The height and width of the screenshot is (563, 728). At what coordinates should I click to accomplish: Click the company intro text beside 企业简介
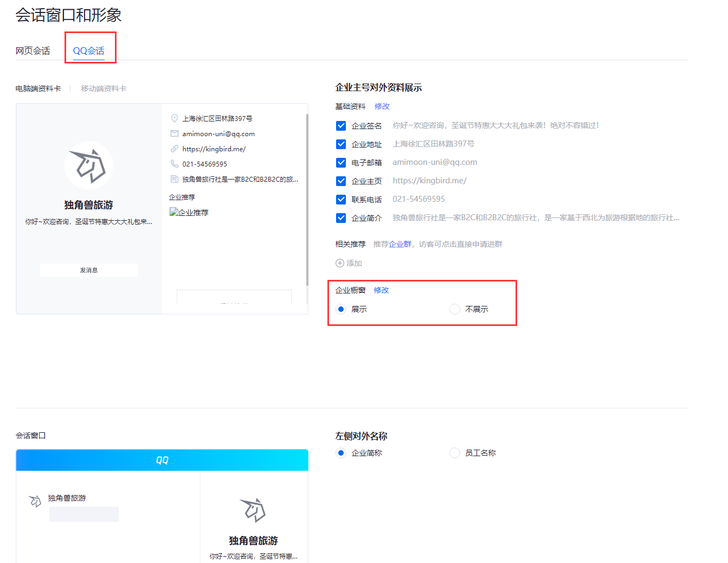(x=536, y=217)
